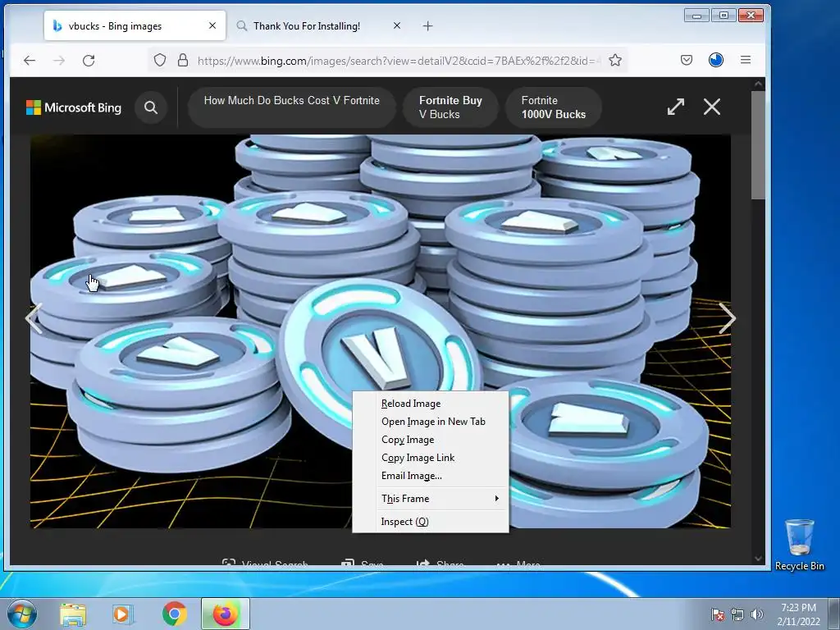Click the Firefox taskbar button
Screen dimensions: 840x630
tap(226, 614)
